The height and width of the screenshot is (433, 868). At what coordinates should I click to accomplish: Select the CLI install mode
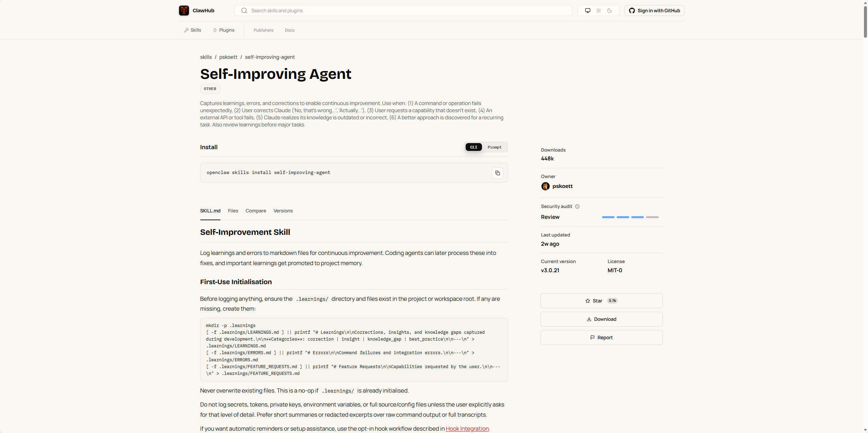point(473,147)
